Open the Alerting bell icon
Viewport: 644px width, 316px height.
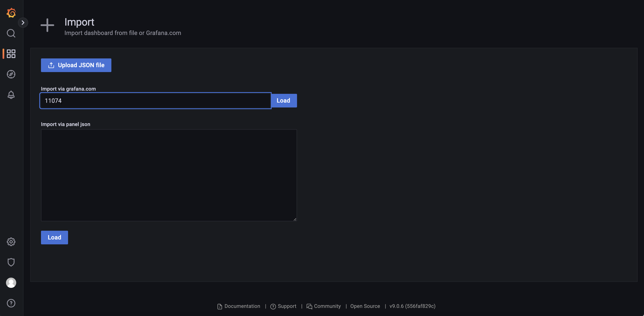coord(11,95)
